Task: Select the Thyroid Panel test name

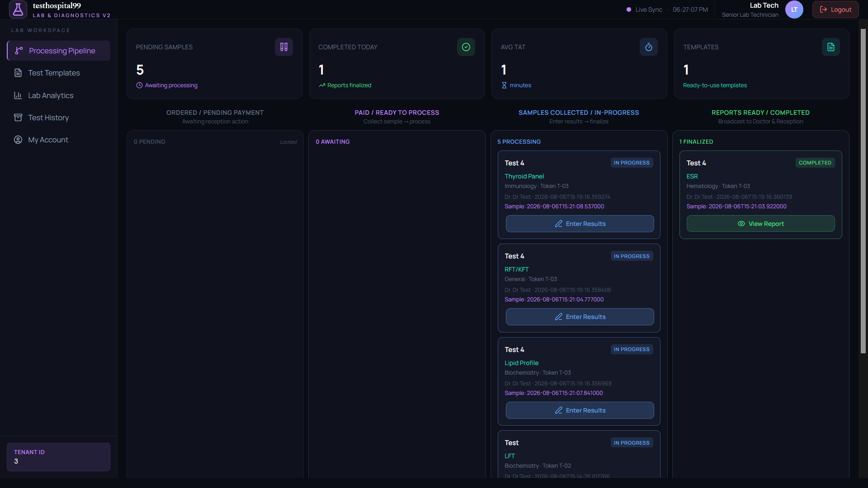Action: coord(524,176)
